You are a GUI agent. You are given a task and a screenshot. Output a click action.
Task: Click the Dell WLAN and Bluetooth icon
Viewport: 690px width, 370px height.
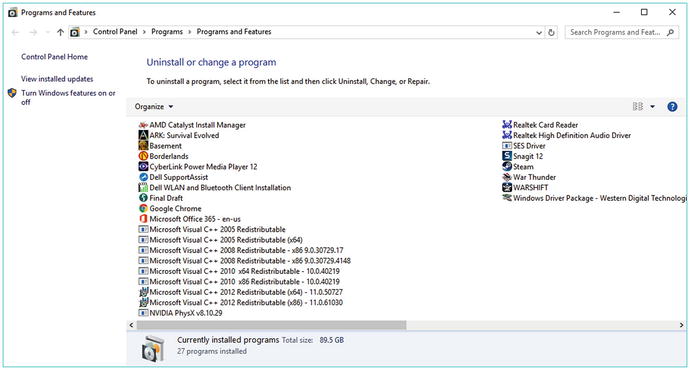click(143, 187)
